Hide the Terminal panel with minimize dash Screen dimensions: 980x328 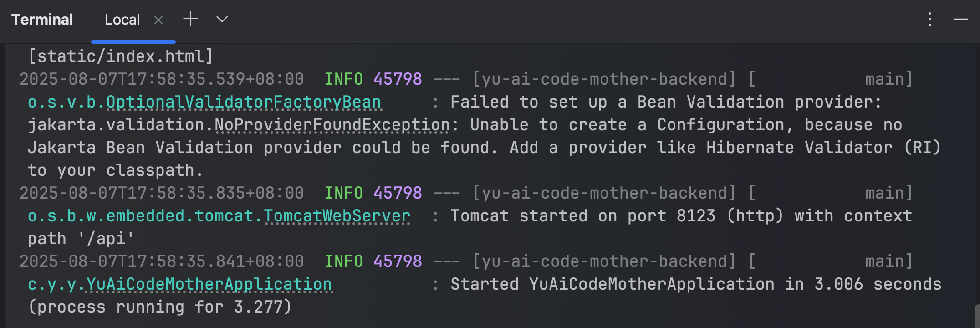coord(960,20)
